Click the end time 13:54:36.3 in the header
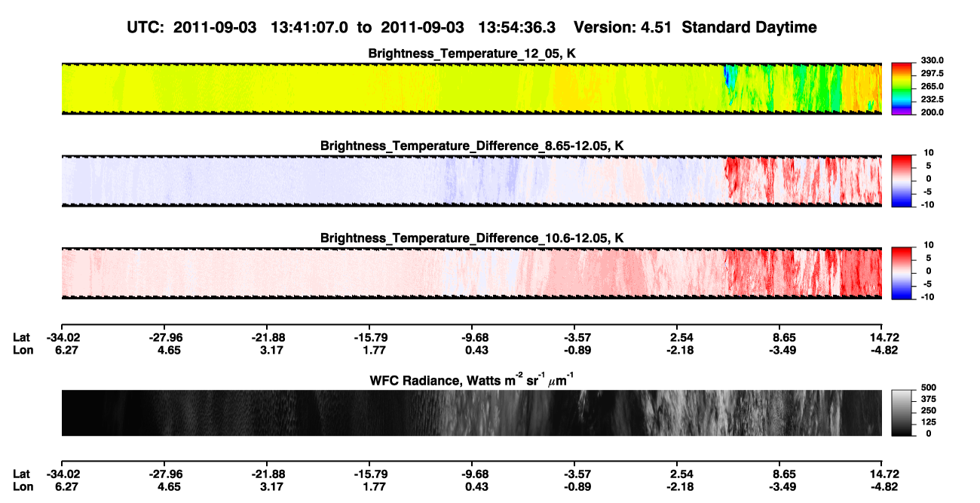 [x=516, y=27]
